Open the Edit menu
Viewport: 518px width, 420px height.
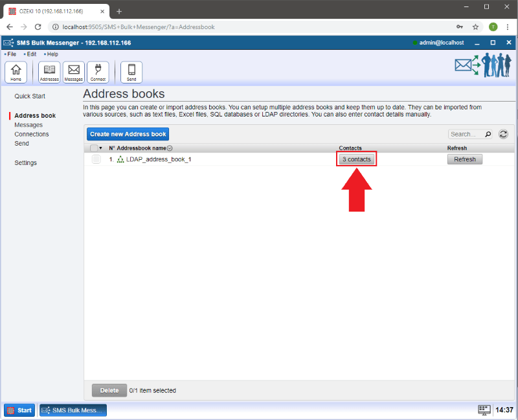30,54
